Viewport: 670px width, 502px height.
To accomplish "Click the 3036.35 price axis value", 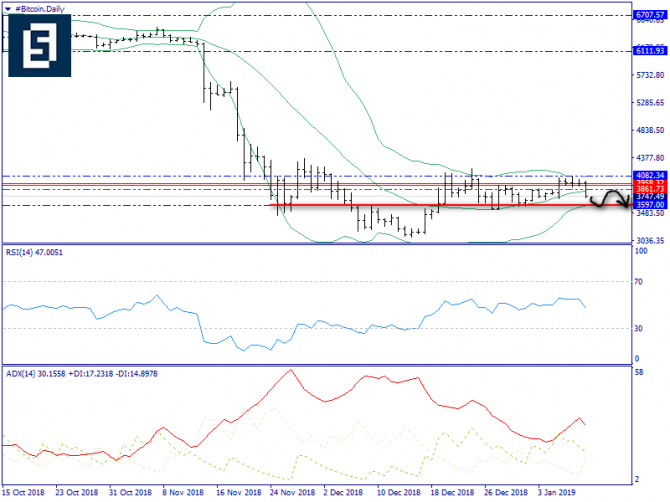I will 650,241.
